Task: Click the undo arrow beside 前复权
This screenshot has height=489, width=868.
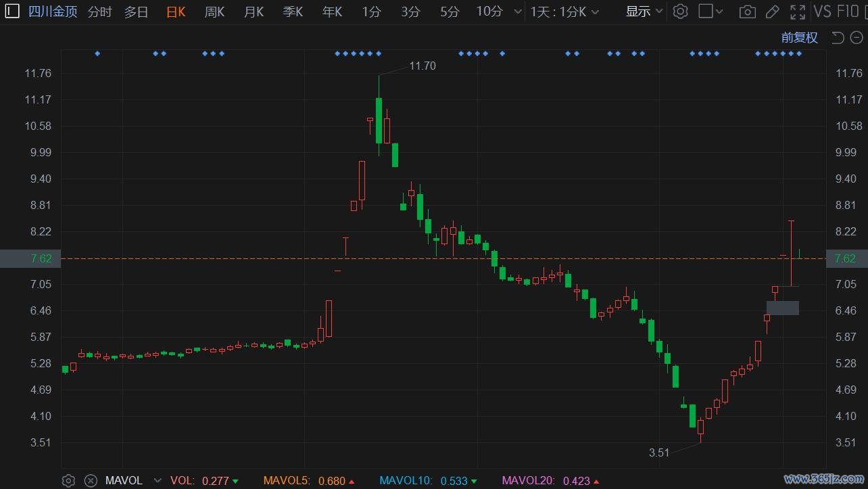Action: 838,38
